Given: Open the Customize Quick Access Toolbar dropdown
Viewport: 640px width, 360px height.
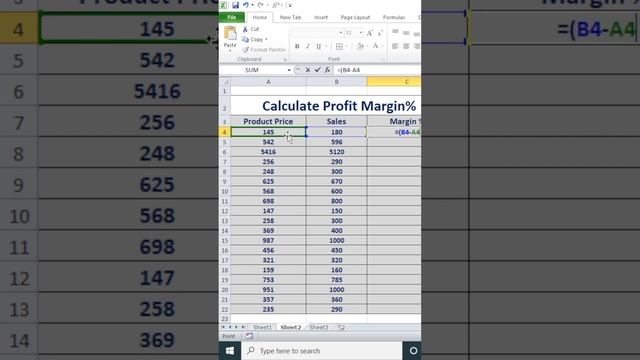Looking at the screenshot, I should [x=289, y=5].
